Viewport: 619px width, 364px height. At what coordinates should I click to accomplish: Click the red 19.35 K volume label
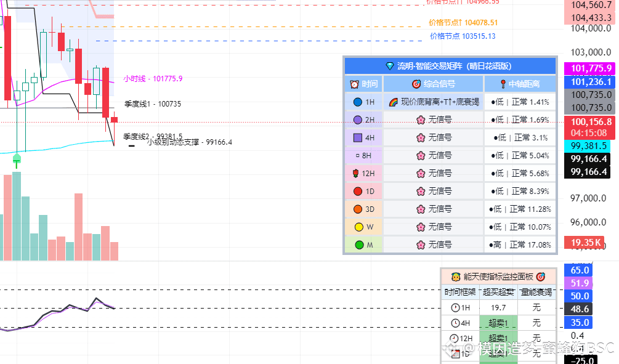pos(586,243)
